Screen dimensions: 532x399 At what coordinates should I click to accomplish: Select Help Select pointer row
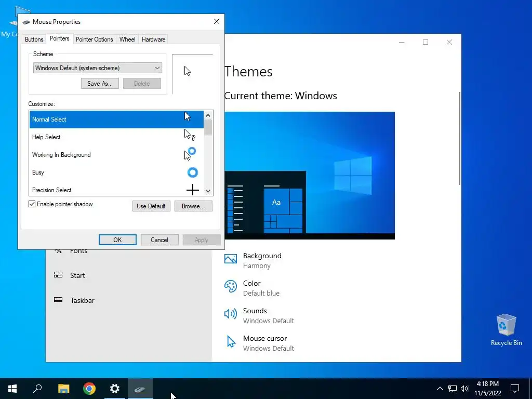click(116, 137)
